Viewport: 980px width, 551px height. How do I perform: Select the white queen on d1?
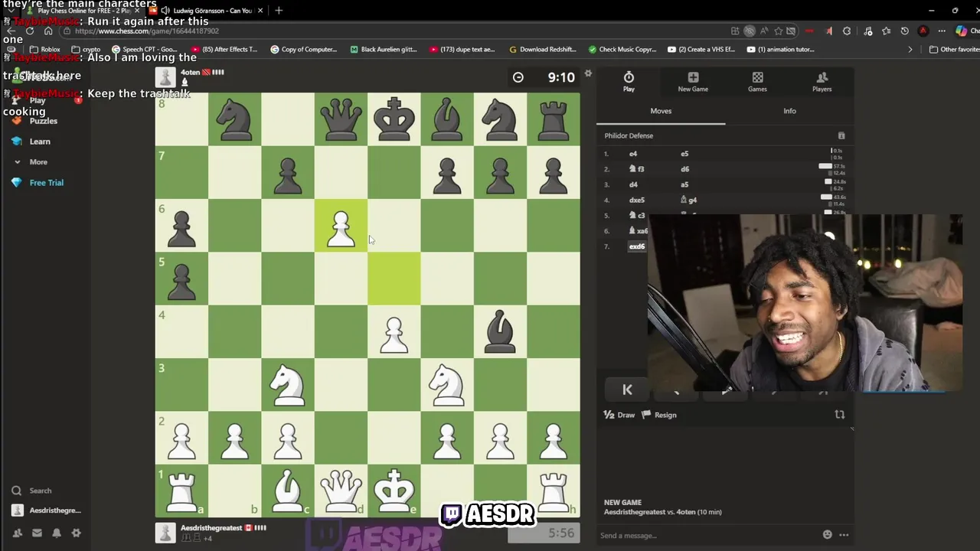(341, 491)
